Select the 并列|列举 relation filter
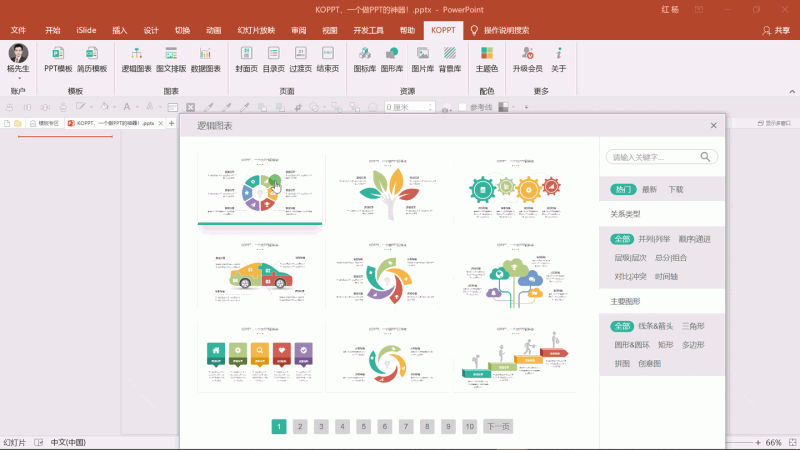The width and height of the screenshot is (800, 450). tap(654, 239)
